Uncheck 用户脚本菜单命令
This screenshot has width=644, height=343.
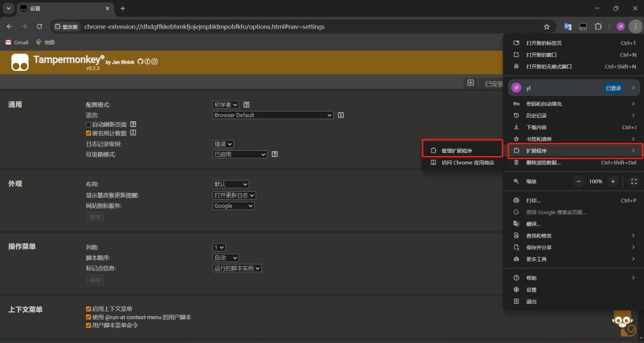(88, 325)
